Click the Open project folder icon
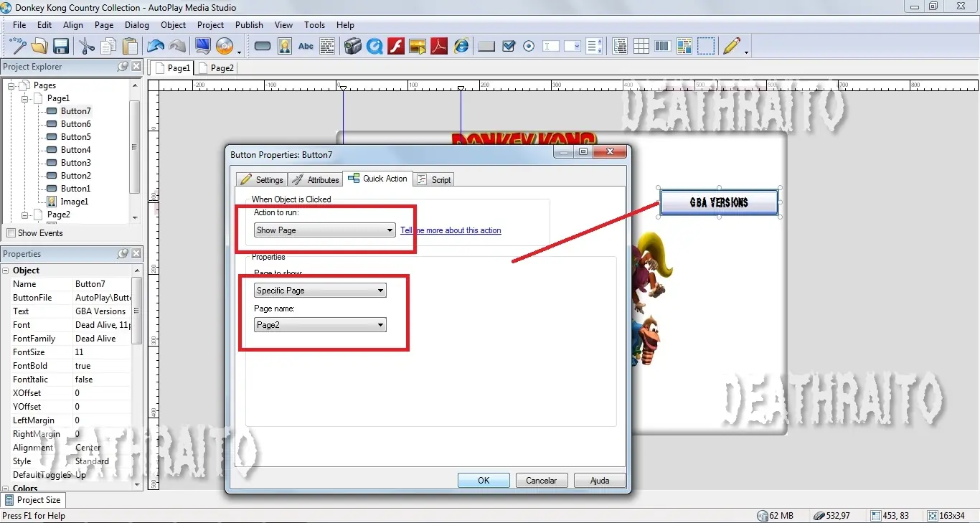The image size is (980, 523). point(39,47)
